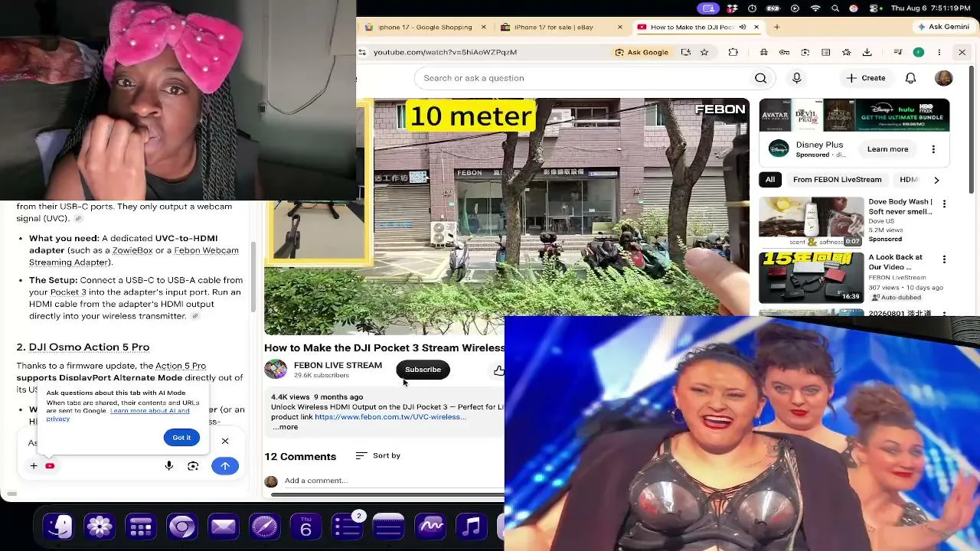980x551 pixels.
Task: Open the Chrome three-dot menu
Action: [939, 52]
